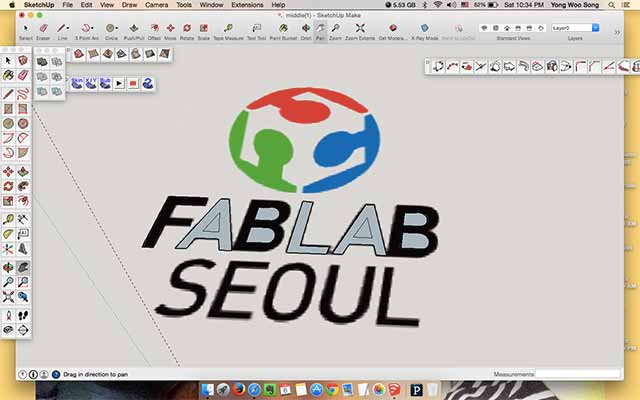The height and width of the screenshot is (400, 640).
Task: Open Safari from the Dock
Action: (x=254, y=390)
